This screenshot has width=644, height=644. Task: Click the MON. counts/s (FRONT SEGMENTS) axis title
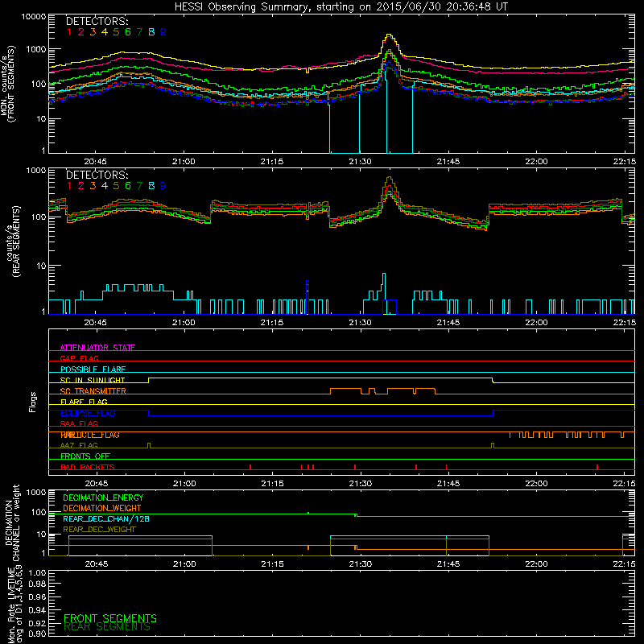(7, 85)
